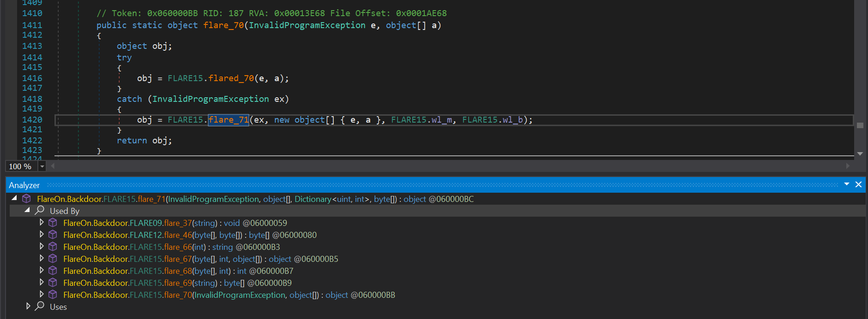Click the method icon beside flare_70 entry

[53, 295]
